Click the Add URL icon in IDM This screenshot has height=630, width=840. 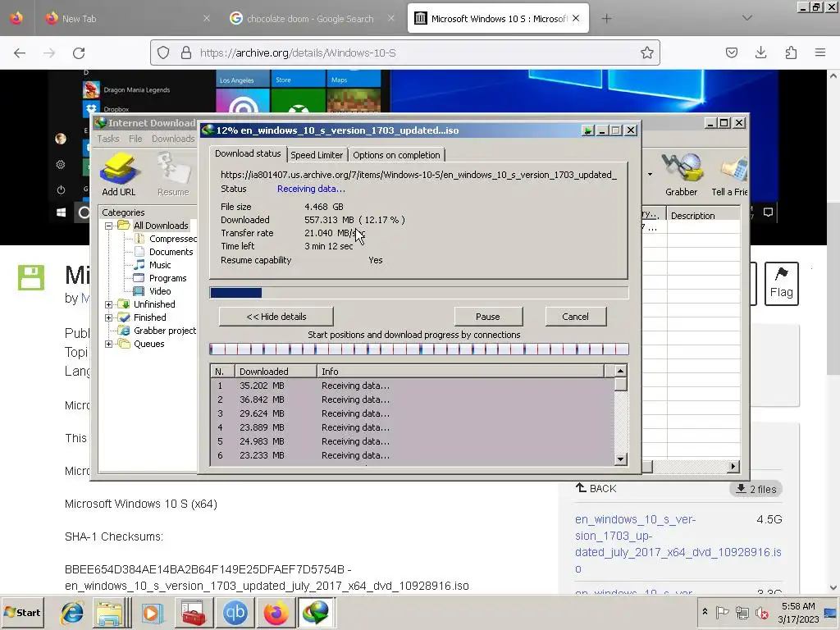pos(119,174)
